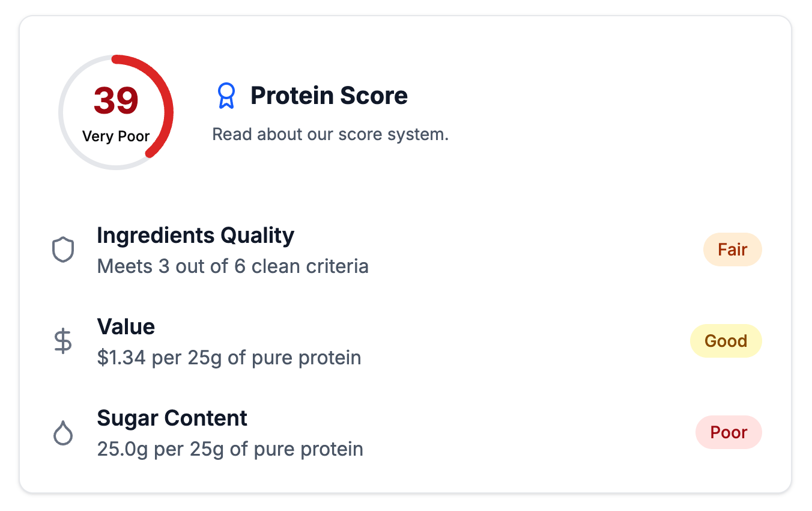812x511 pixels.
Task: Click the dollar sign Value icon
Action: [x=63, y=341]
